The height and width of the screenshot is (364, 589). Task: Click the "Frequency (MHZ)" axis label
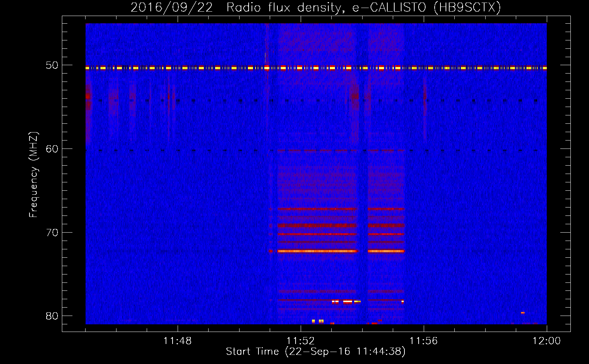point(33,175)
